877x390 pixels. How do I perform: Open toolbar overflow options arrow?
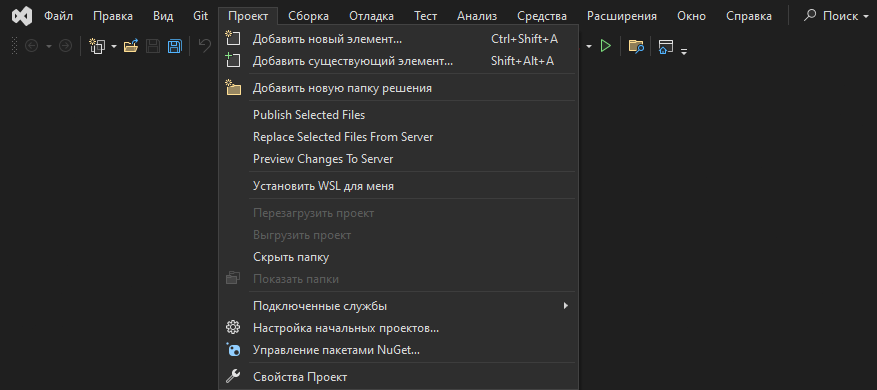click(684, 51)
